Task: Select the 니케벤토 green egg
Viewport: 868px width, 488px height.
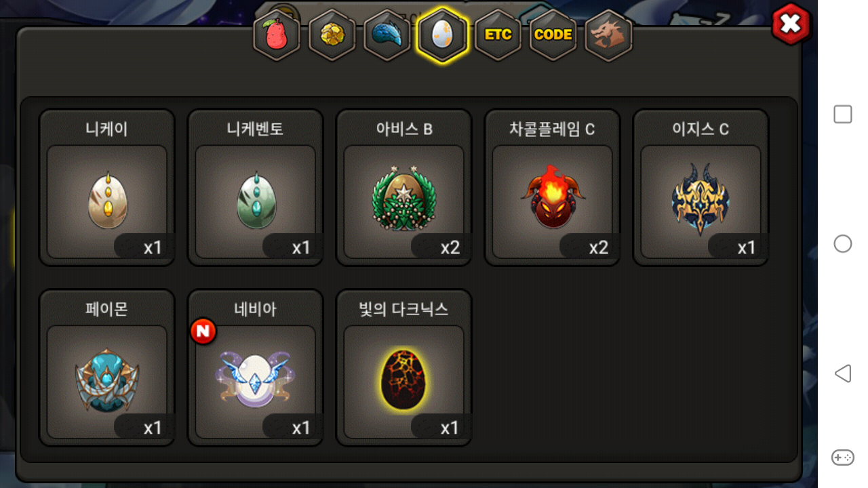Action: click(256, 188)
